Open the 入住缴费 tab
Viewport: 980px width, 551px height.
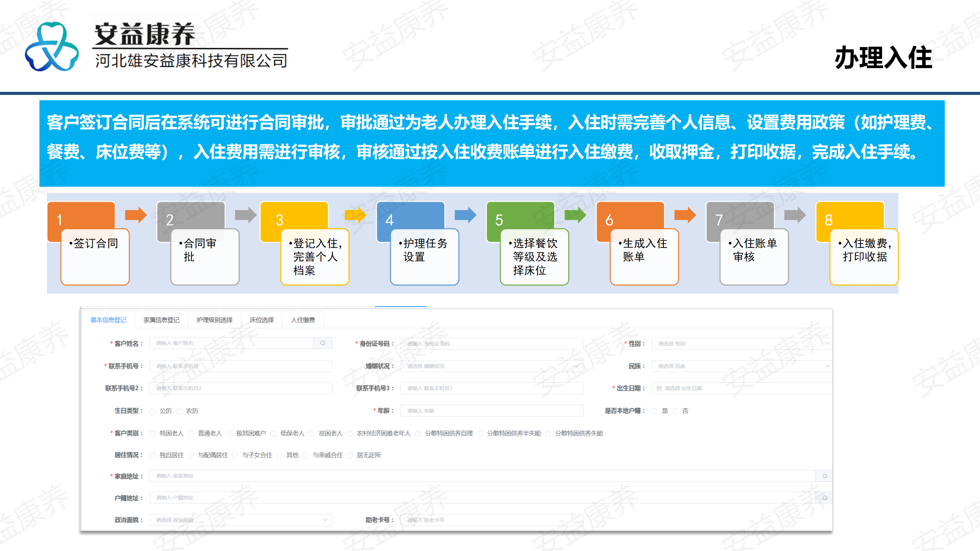[x=303, y=320]
